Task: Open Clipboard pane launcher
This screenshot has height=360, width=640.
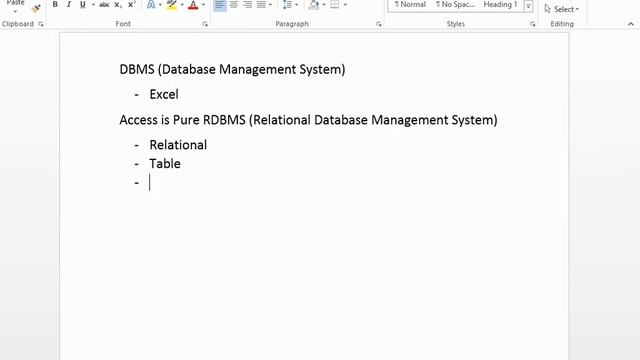Action: [x=41, y=24]
